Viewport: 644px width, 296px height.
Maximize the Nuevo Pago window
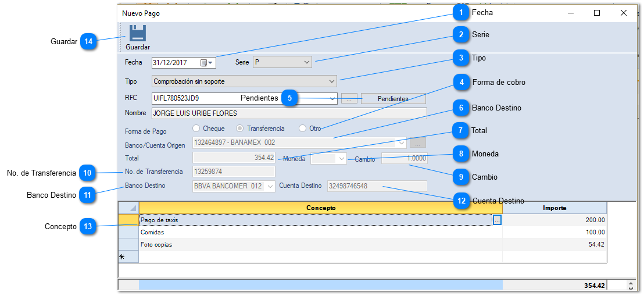tap(596, 13)
